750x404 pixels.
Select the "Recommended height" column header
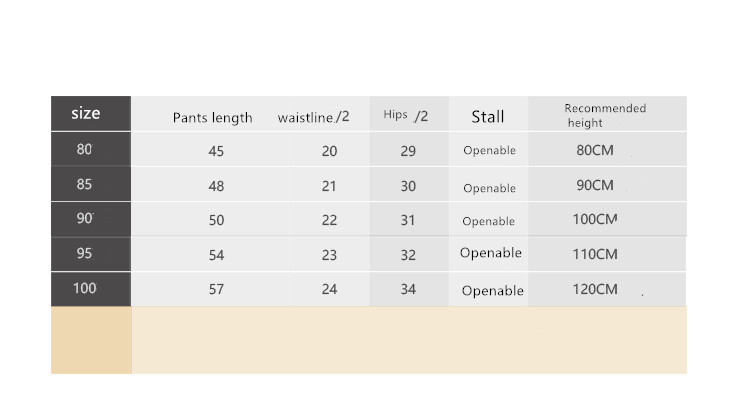point(604,115)
